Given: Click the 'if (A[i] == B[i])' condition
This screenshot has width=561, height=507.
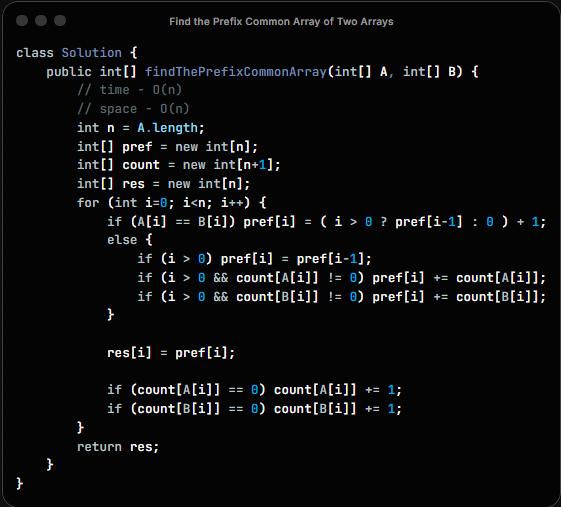Looking at the screenshot, I should coord(171,222).
